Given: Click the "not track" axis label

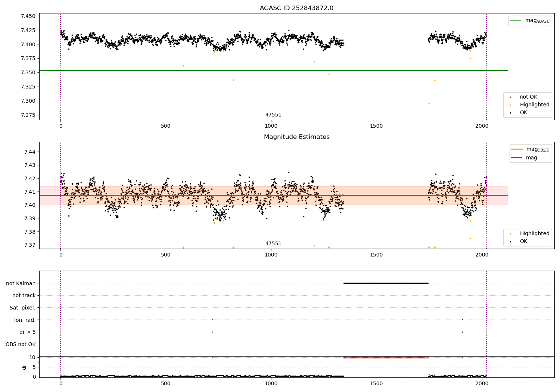Looking at the screenshot, I should pyautogui.click(x=24, y=296).
